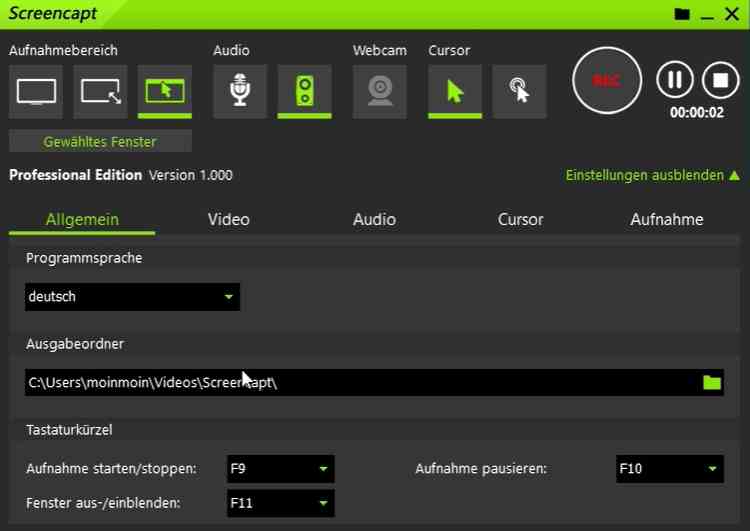Click the Webcam section label

click(x=380, y=50)
